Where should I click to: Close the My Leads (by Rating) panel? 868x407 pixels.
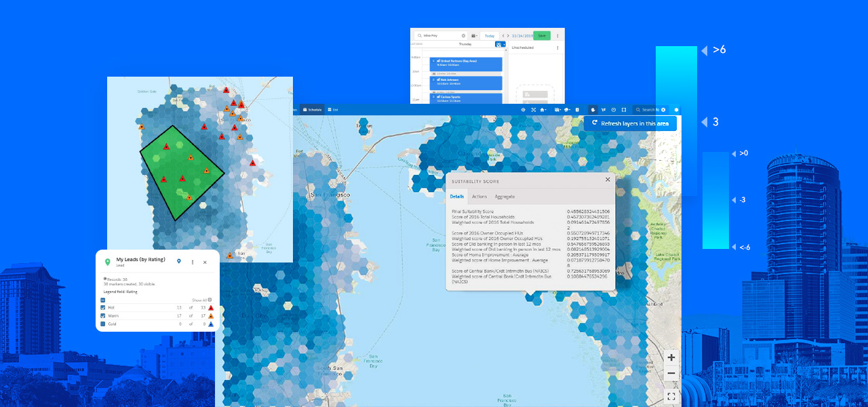point(205,262)
